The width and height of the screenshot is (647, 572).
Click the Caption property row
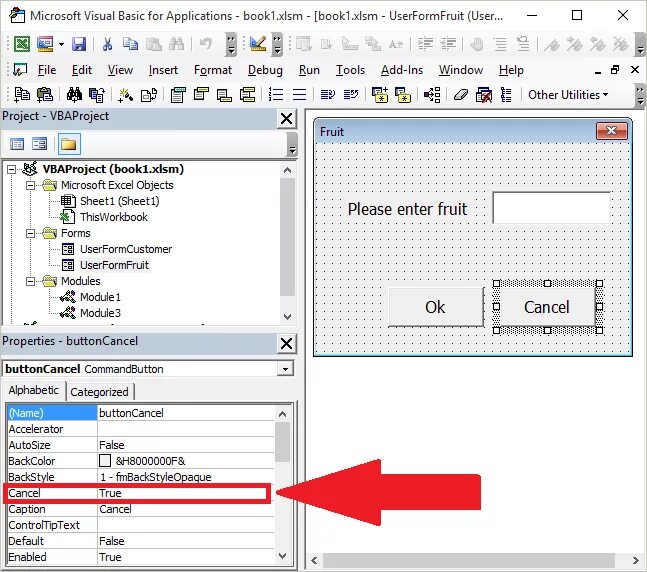click(140, 509)
